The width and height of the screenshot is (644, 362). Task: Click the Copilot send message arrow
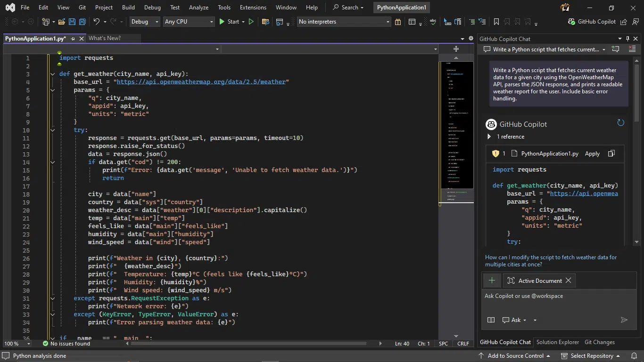tap(624, 320)
